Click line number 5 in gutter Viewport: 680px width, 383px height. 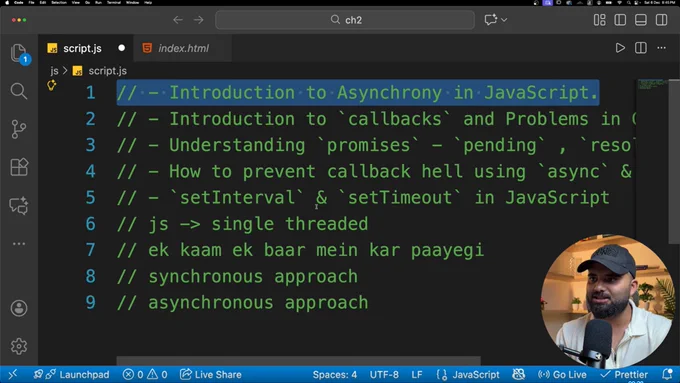[x=90, y=198]
